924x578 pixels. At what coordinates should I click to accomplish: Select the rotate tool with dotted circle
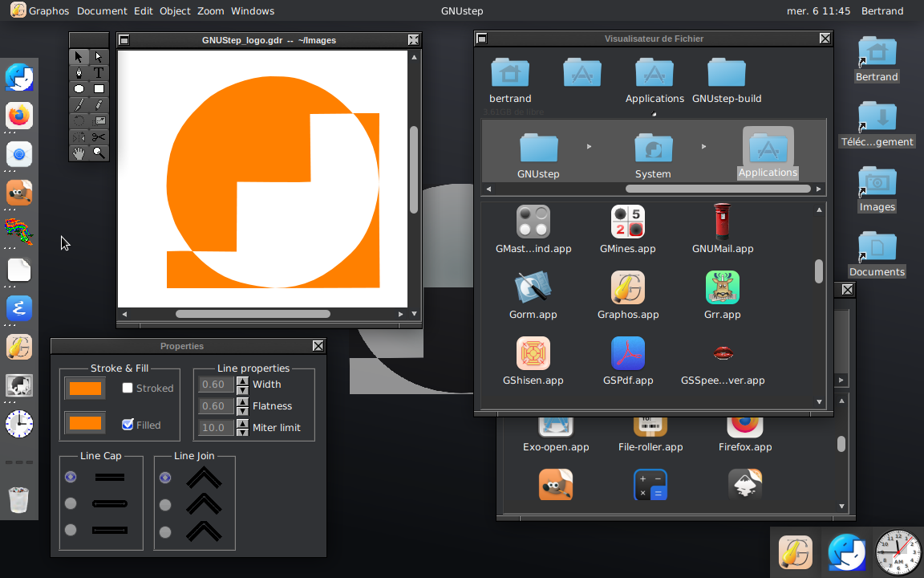(x=79, y=121)
